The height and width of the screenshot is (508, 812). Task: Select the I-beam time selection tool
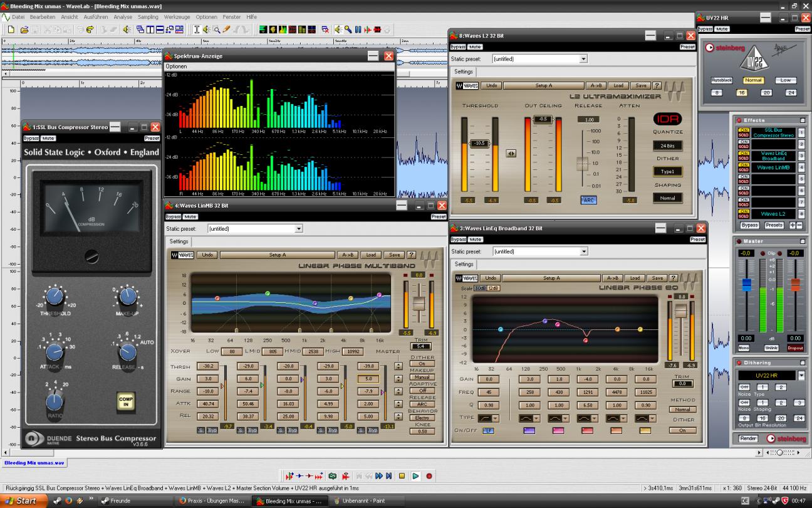click(197, 29)
